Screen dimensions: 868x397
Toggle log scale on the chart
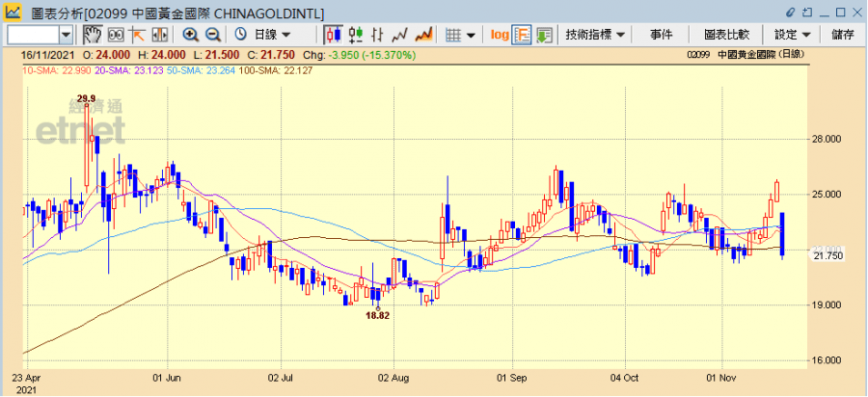coord(499,35)
